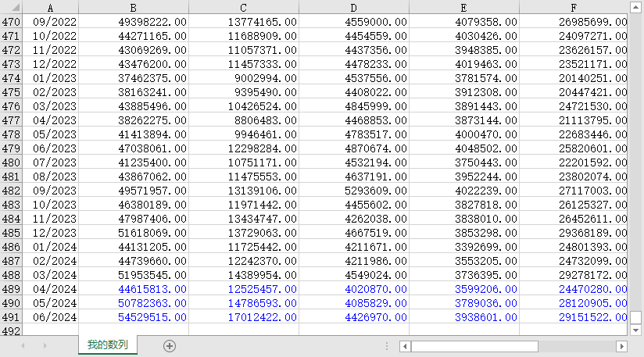Select cell with value 29368189.00
Screen dimensions: 644x357
pos(574,233)
